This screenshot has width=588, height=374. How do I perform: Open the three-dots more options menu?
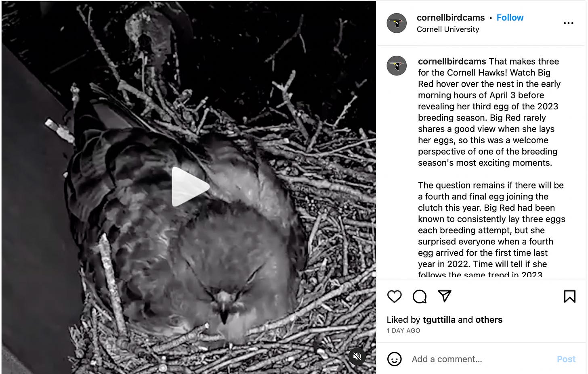click(568, 23)
